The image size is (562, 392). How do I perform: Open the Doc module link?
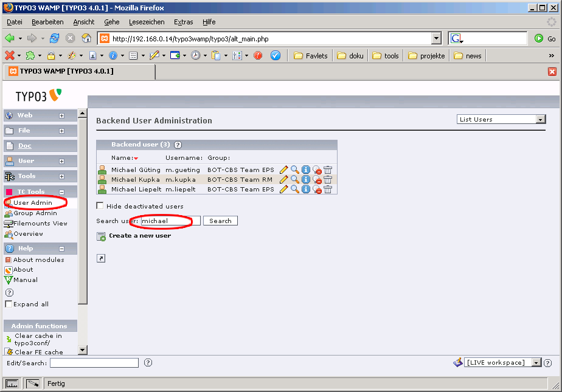pyautogui.click(x=25, y=146)
